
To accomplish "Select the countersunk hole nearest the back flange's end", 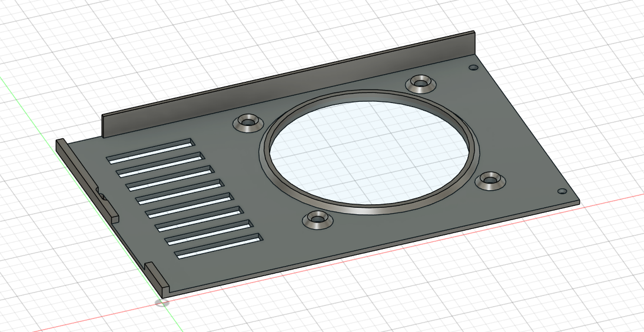I will click(420, 84).
